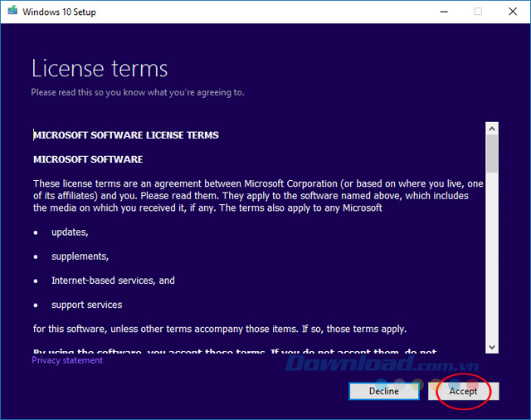Click 'Internet-based services, and' bullet

coord(113,281)
